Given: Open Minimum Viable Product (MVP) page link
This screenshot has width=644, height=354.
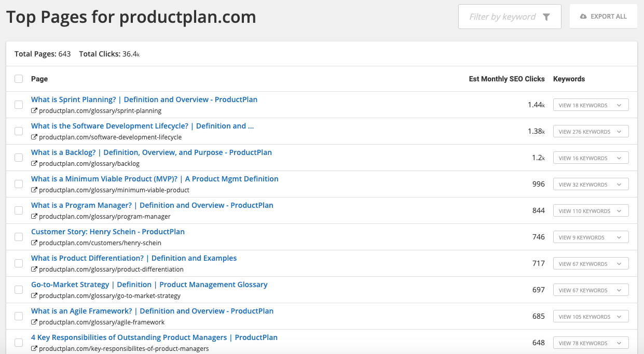Looking at the screenshot, I should (x=155, y=179).
